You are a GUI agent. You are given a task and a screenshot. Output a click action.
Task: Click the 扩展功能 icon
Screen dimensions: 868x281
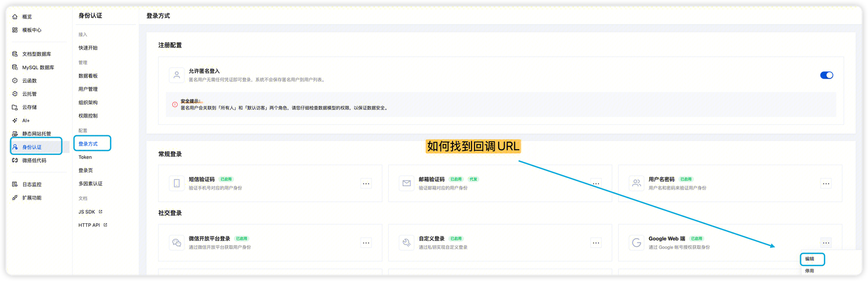click(15, 198)
